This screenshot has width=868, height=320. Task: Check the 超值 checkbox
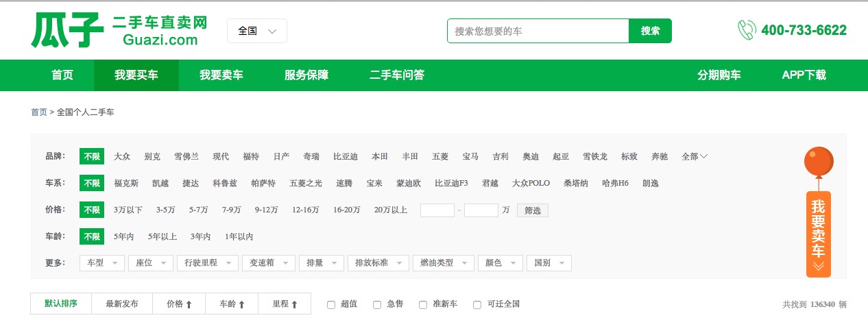[x=331, y=304]
